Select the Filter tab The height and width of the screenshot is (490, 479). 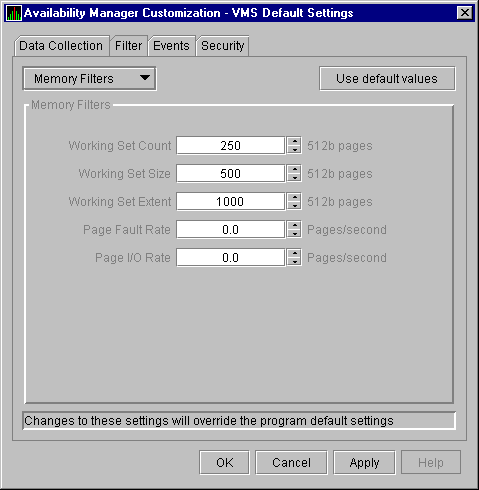[x=129, y=46]
